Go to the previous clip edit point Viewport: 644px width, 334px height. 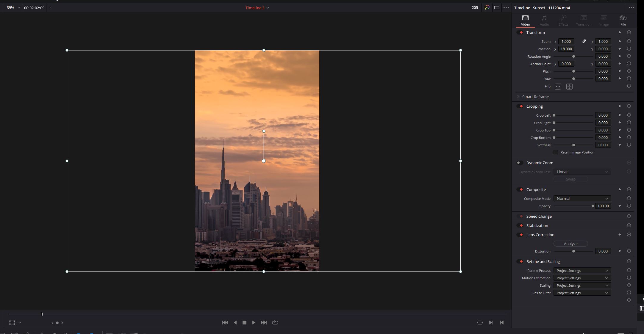click(x=502, y=322)
